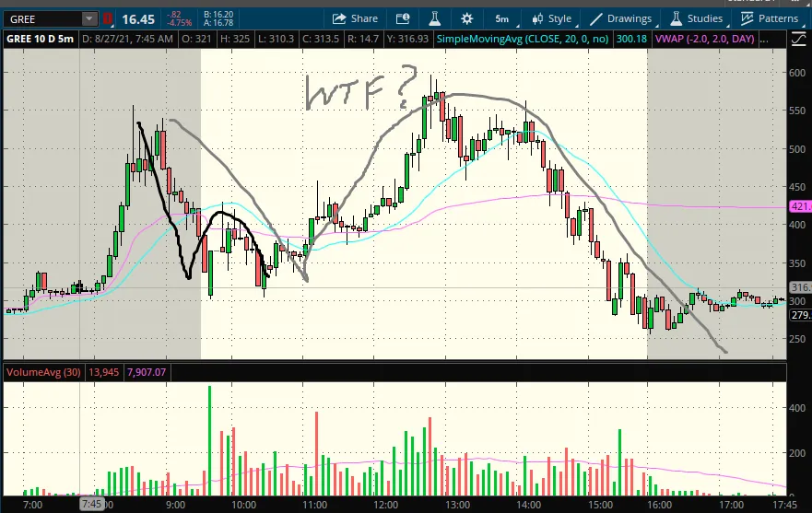The height and width of the screenshot is (513, 812).
Task: Click the red alert indicator beside GREE
Action: tap(108, 19)
